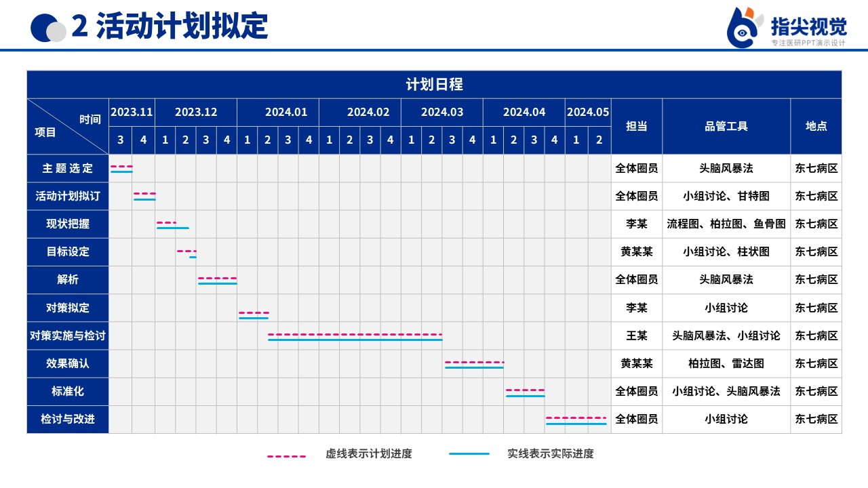Click the 目标设定 row label

(68, 251)
